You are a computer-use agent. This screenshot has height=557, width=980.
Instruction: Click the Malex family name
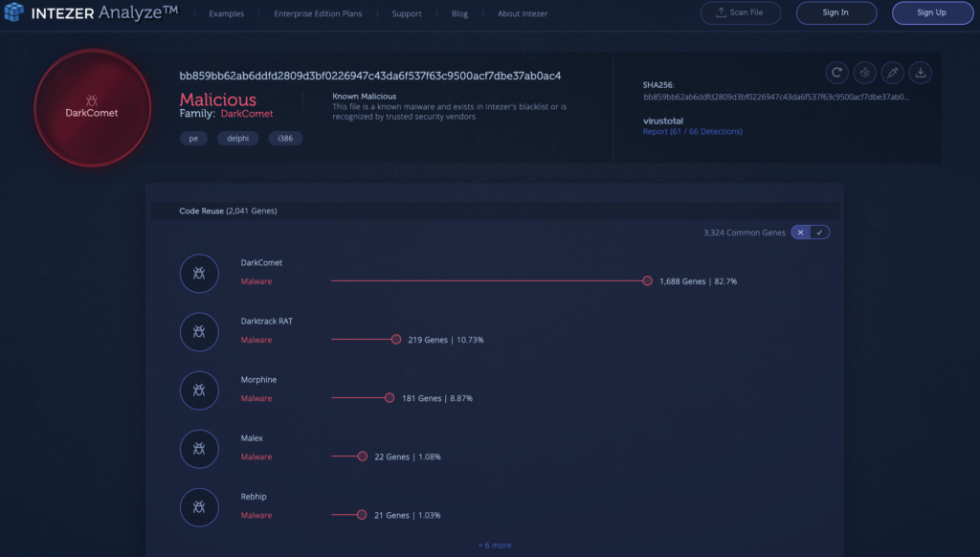click(x=252, y=437)
